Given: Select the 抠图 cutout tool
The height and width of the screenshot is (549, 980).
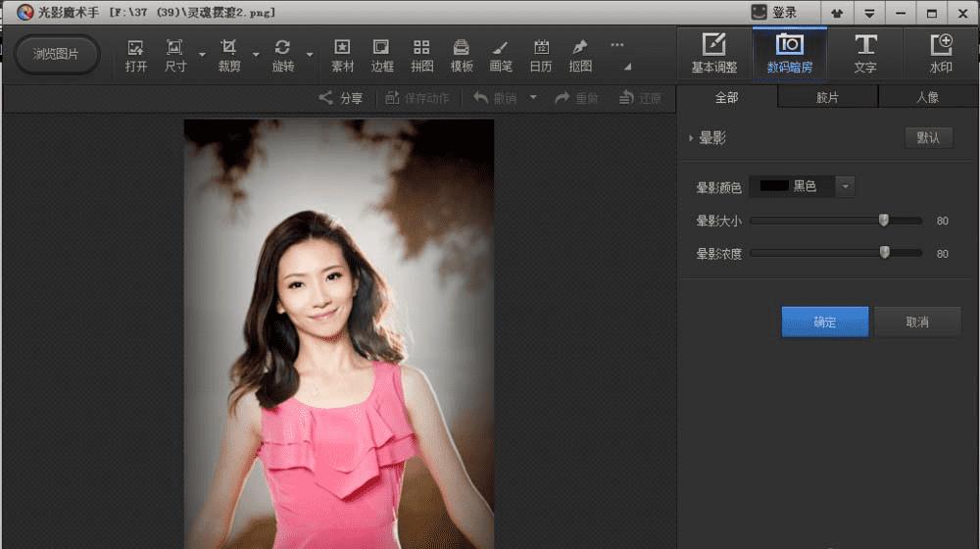Looking at the screenshot, I should [580, 55].
